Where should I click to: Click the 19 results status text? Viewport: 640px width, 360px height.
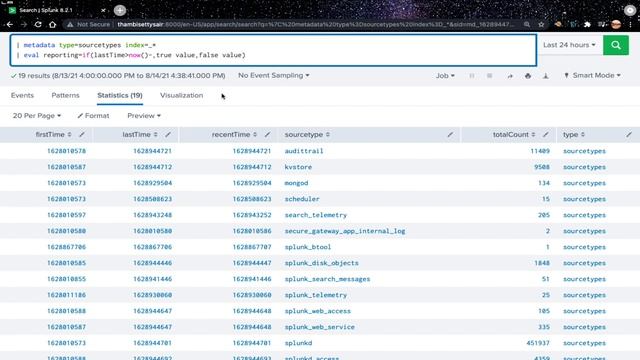(x=118, y=76)
